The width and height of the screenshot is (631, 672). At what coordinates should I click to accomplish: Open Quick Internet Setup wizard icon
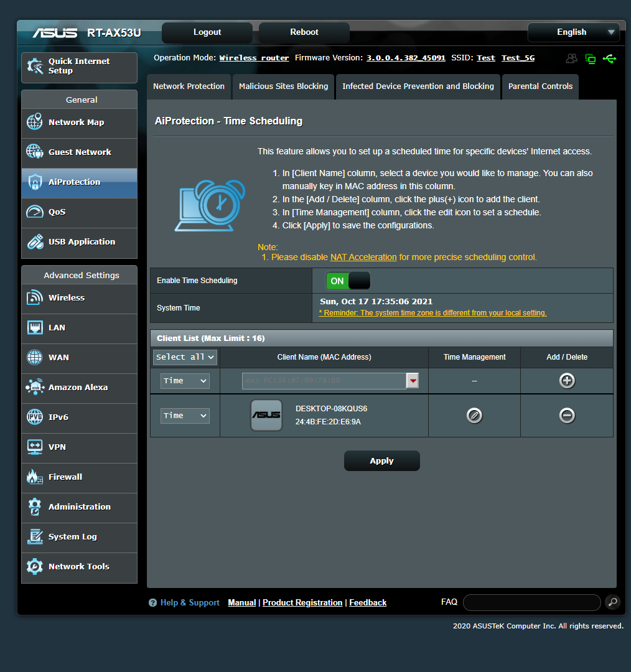(x=35, y=66)
